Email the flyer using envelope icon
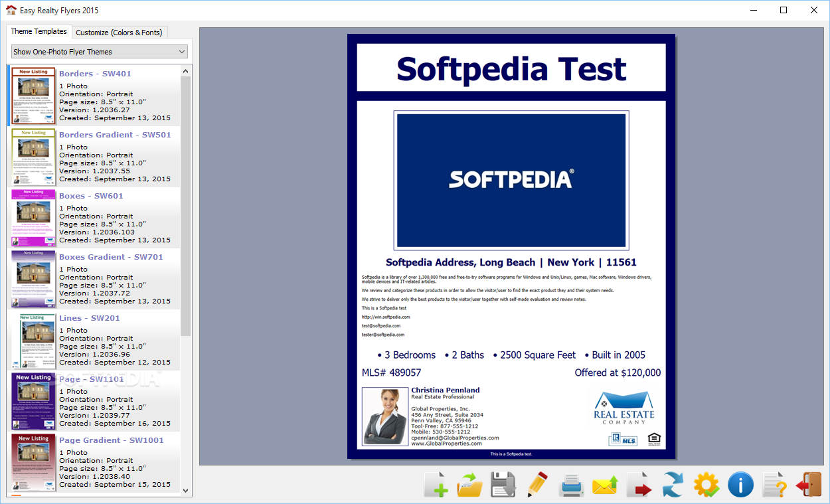This screenshot has width=830, height=504. click(x=605, y=485)
